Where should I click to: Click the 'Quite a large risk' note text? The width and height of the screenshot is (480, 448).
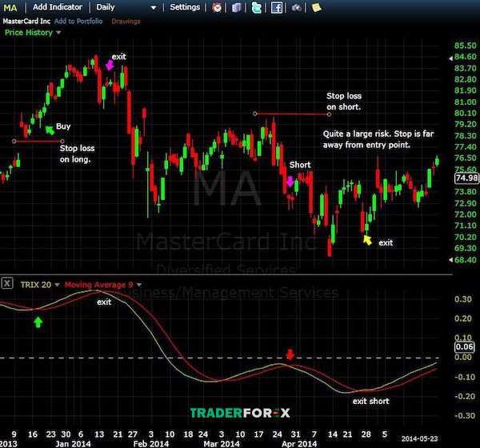point(378,139)
